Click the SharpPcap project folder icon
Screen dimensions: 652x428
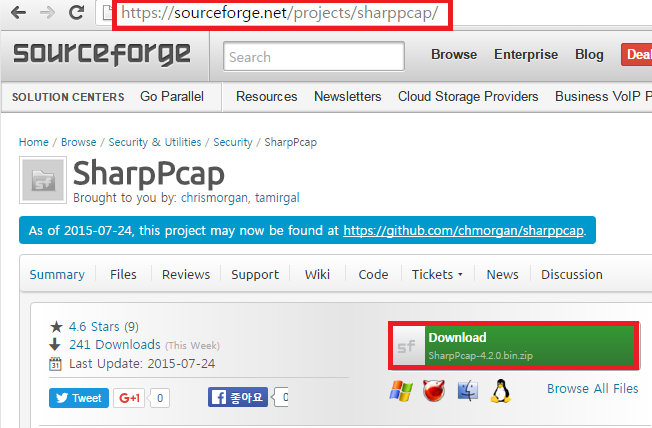coord(43,180)
